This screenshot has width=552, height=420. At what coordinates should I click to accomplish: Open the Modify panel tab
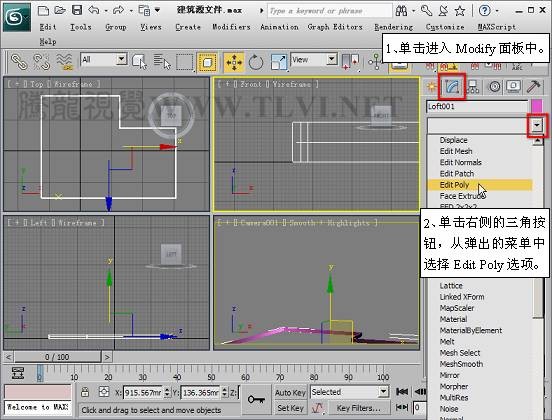point(452,86)
